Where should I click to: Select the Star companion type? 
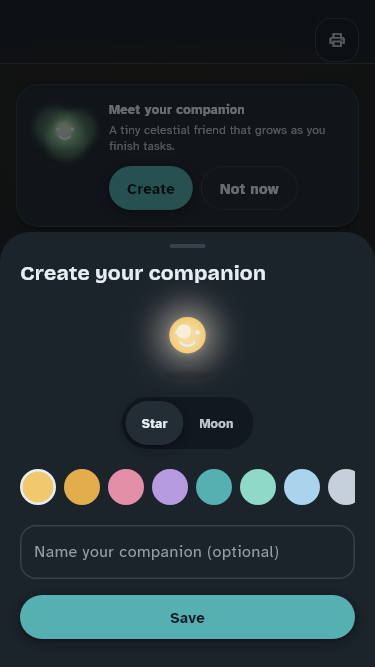(x=154, y=423)
